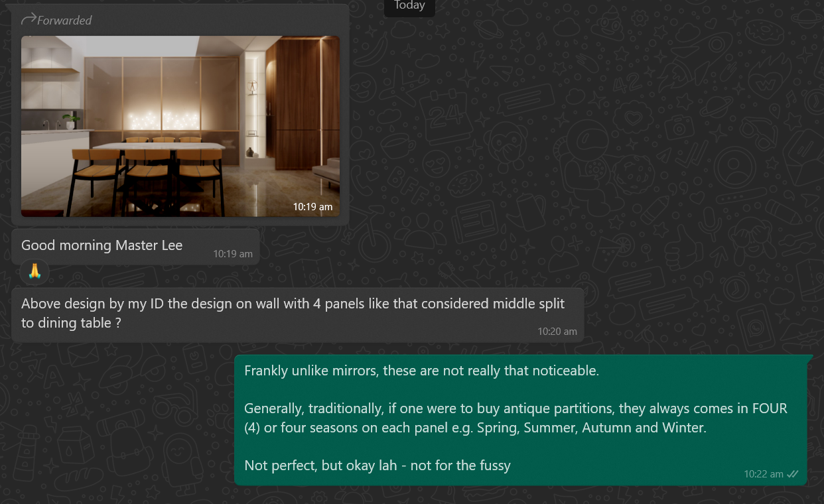The width and height of the screenshot is (824, 504).
Task: Open the praying hands reaction emoji
Action: pyautogui.click(x=34, y=271)
